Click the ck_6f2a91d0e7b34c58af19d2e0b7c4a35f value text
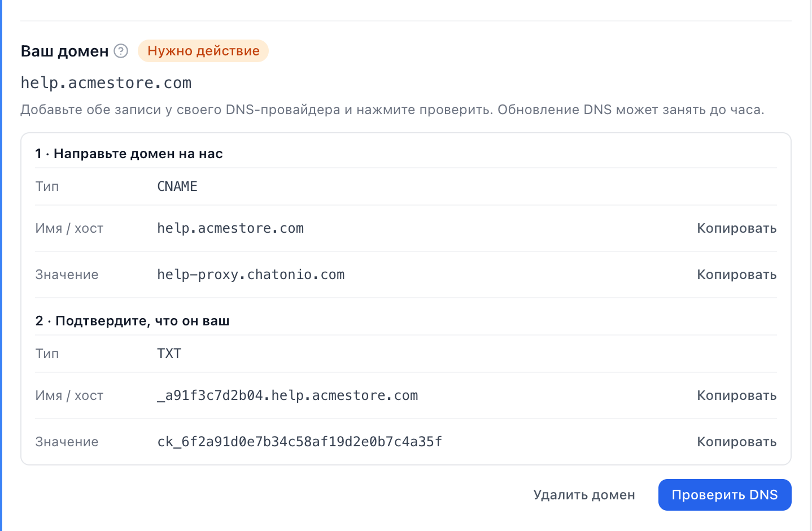Image resolution: width=812 pixels, height=531 pixels. (x=299, y=442)
